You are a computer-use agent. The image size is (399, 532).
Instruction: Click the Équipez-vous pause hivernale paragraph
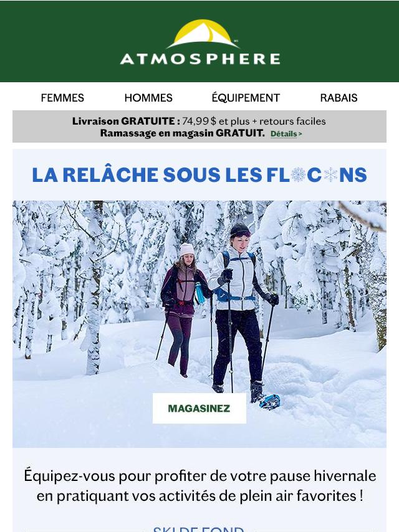[199, 485]
